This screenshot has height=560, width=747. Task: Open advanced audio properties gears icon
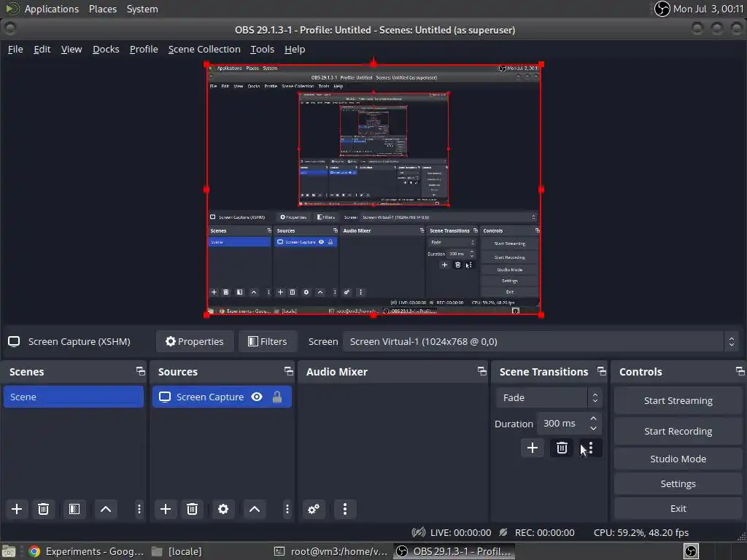click(314, 509)
